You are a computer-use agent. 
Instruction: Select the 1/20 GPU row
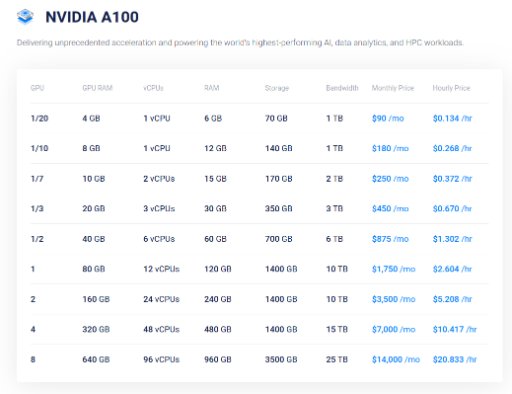pyautogui.click(x=259, y=118)
